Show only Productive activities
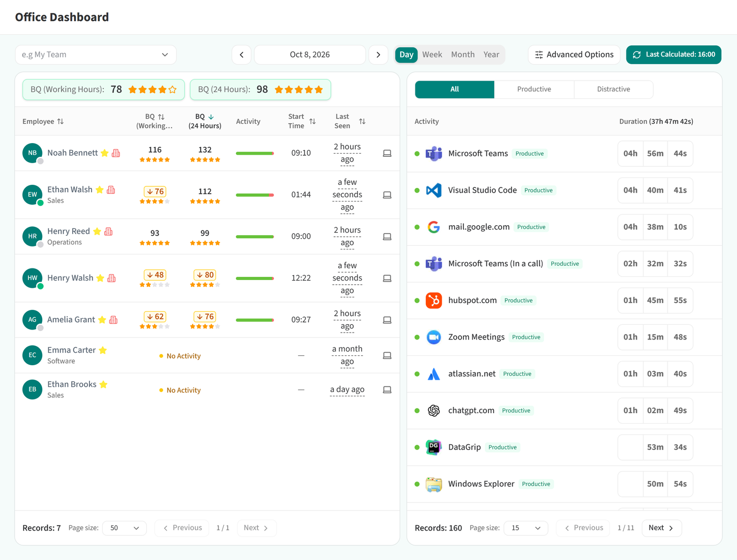 pyautogui.click(x=534, y=89)
